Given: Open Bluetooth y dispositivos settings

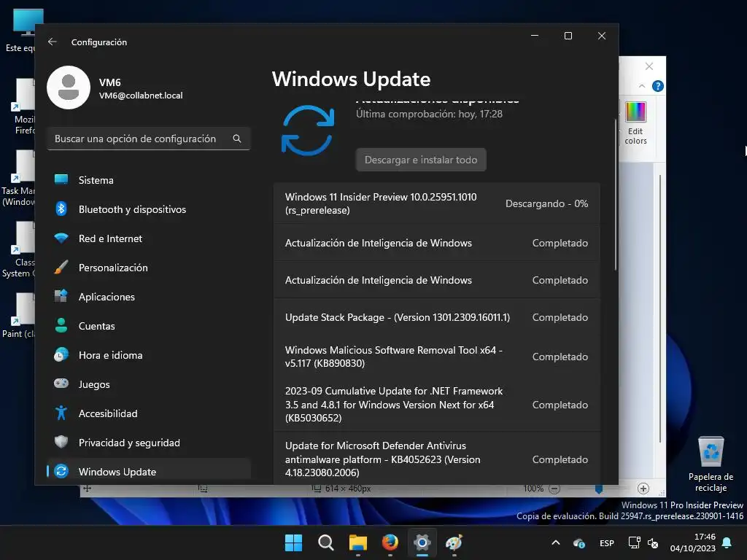Looking at the screenshot, I should pos(149,209).
